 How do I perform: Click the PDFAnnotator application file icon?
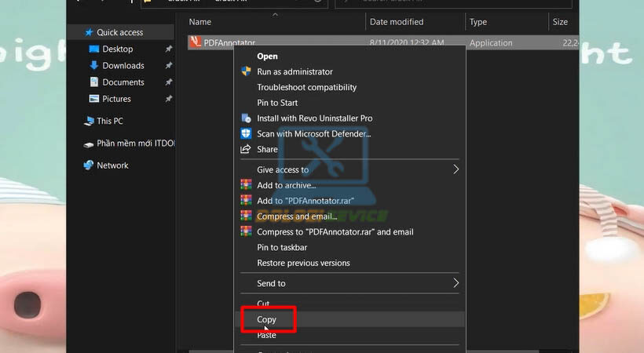(x=196, y=43)
